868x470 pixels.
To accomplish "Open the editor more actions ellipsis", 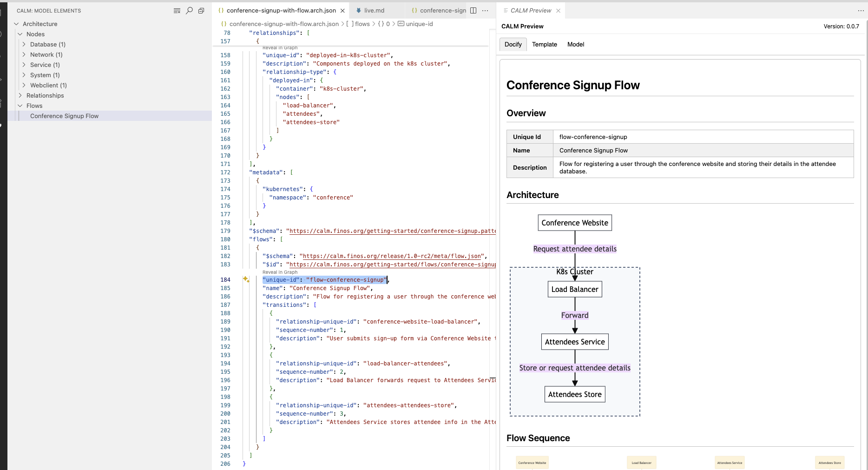I will [485, 10].
